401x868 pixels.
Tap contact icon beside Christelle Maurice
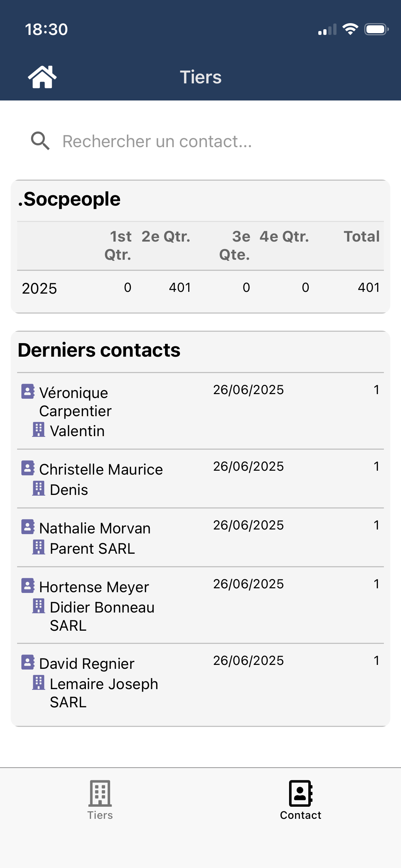pyautogui.click(x=28, y=468)
